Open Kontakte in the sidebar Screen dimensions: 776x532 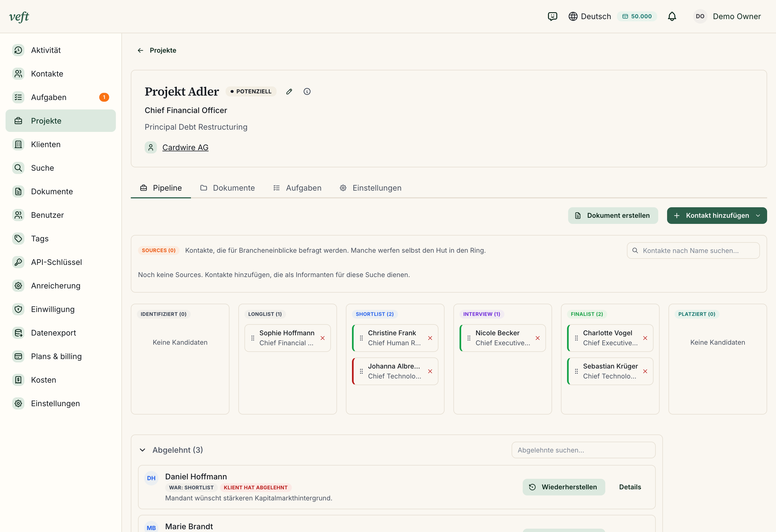click(60, 74)
